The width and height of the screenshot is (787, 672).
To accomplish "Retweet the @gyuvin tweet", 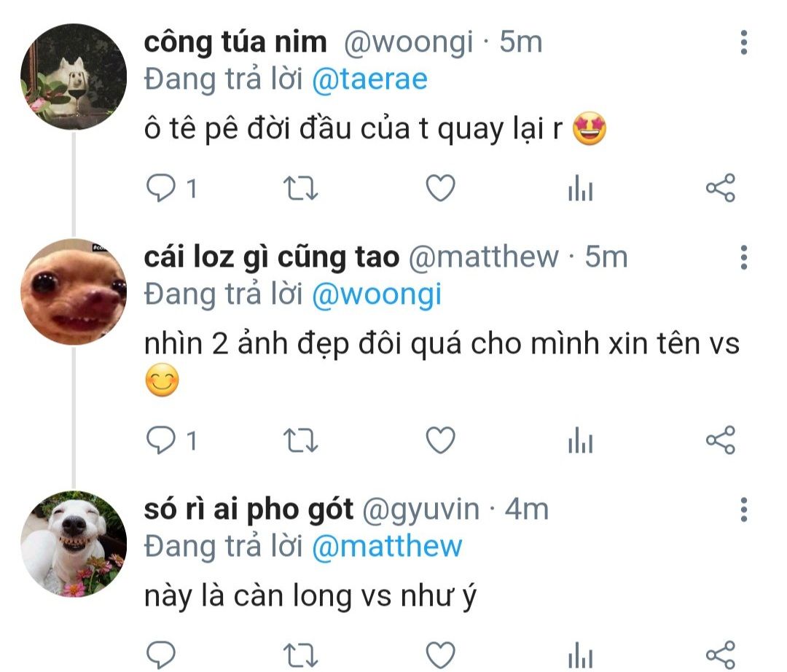I will click(301, 655).
